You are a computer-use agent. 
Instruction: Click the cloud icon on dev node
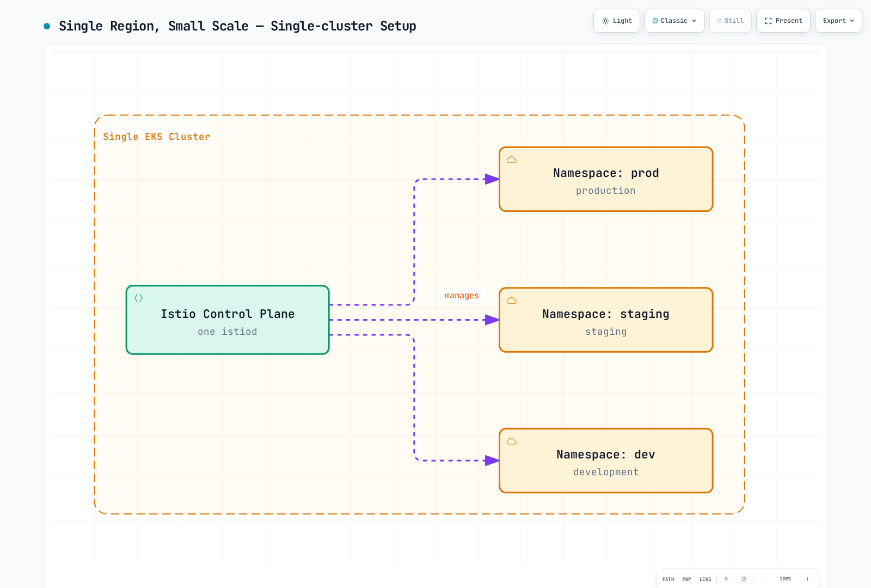(x=512, y=442)
